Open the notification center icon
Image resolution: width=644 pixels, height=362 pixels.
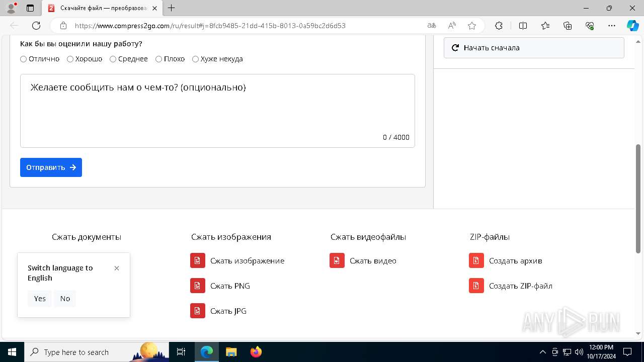point(627,352)
